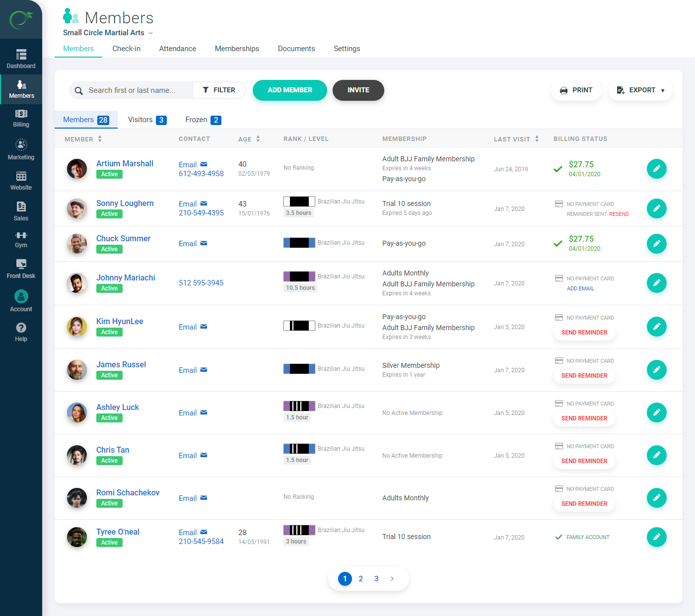The image size is (695, 616).
Task: Click Resend link for Sonny Loughern
Action: [619, 214]
